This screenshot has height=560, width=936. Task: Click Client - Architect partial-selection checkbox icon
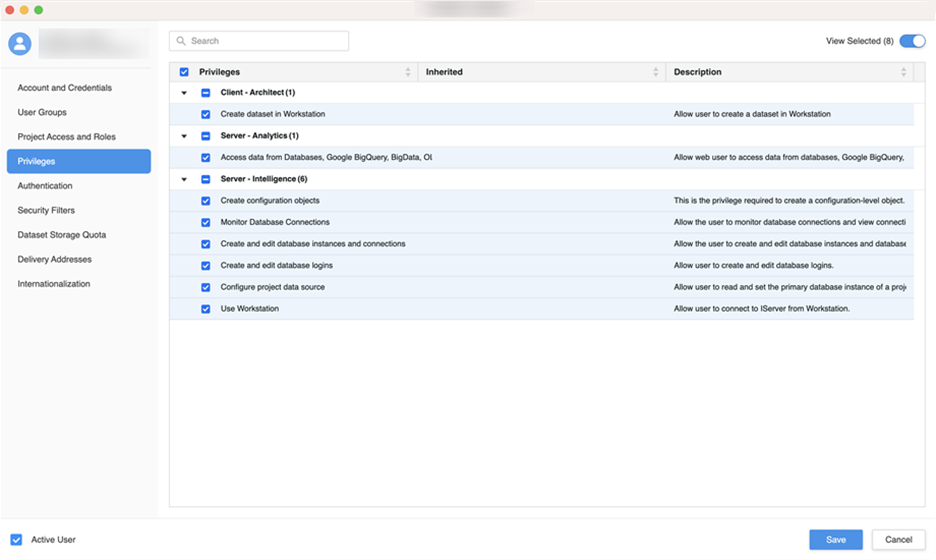coord(206,93)
